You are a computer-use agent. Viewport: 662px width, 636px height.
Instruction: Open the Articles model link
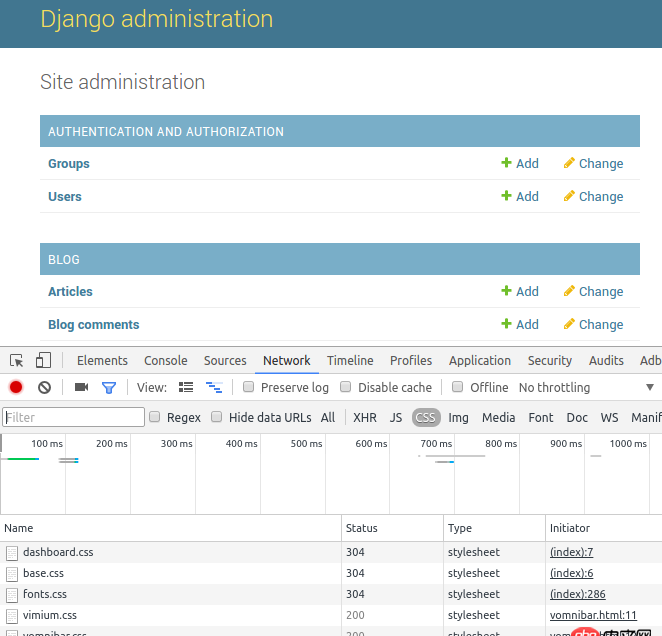tap(70, 292)
